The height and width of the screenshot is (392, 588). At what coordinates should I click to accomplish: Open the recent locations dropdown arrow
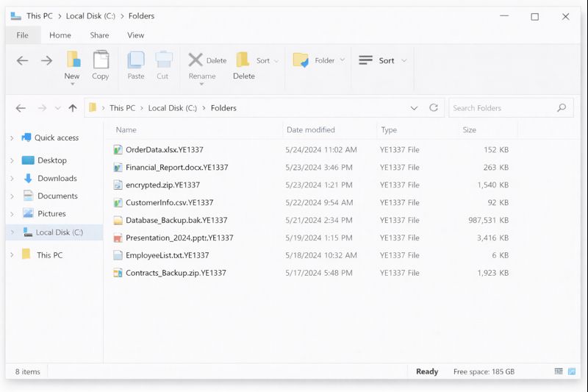(57, 108)
